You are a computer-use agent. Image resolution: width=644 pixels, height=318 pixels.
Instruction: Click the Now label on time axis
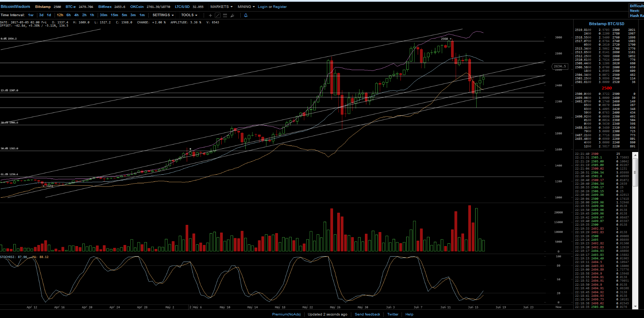559,307
